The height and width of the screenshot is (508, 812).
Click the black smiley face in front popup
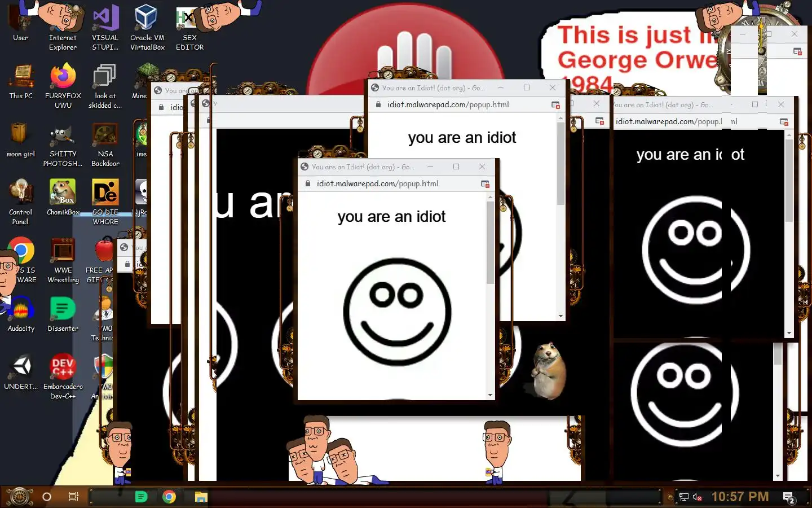[x=397, y=312]
